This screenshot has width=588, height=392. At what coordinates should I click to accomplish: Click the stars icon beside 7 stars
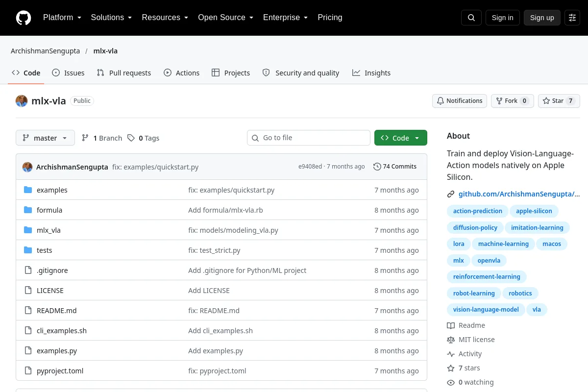(451, 368)
